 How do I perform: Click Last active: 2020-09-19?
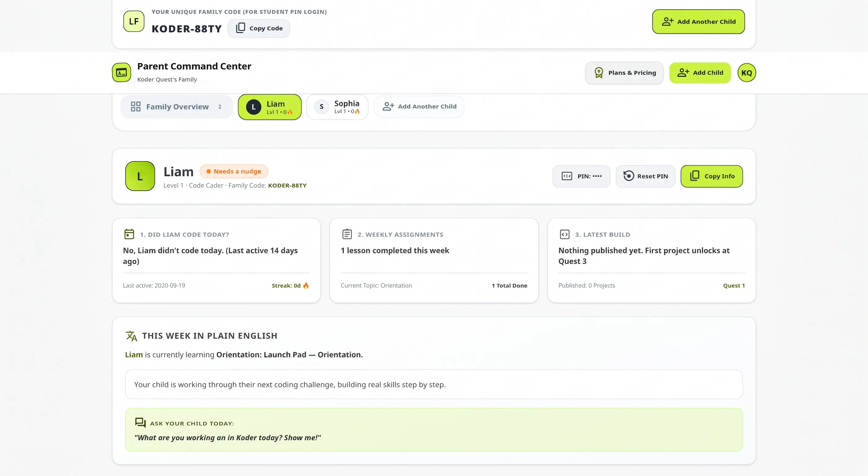point(154,285)
